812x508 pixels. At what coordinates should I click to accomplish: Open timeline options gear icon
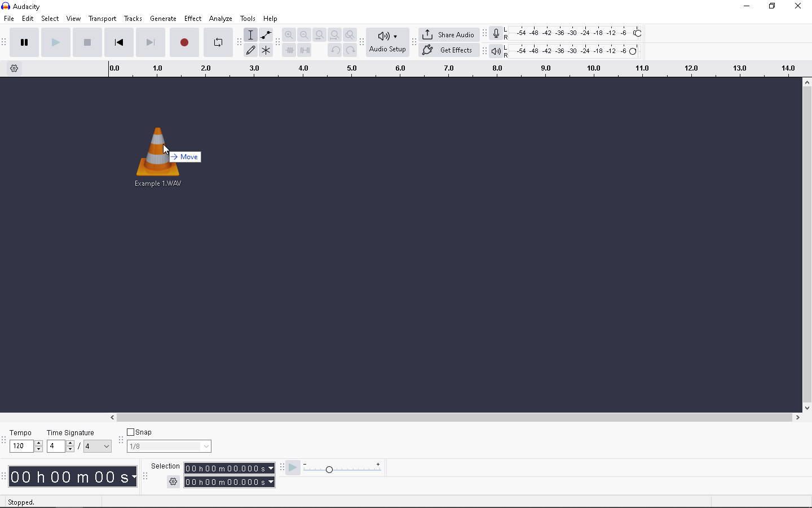point(15,69)
